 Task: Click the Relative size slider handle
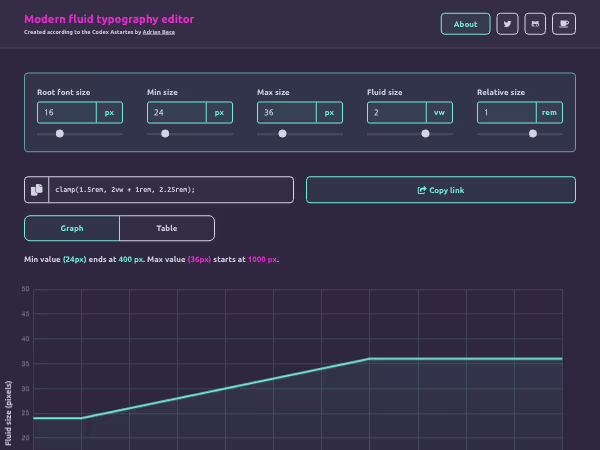tap(533, 134)
